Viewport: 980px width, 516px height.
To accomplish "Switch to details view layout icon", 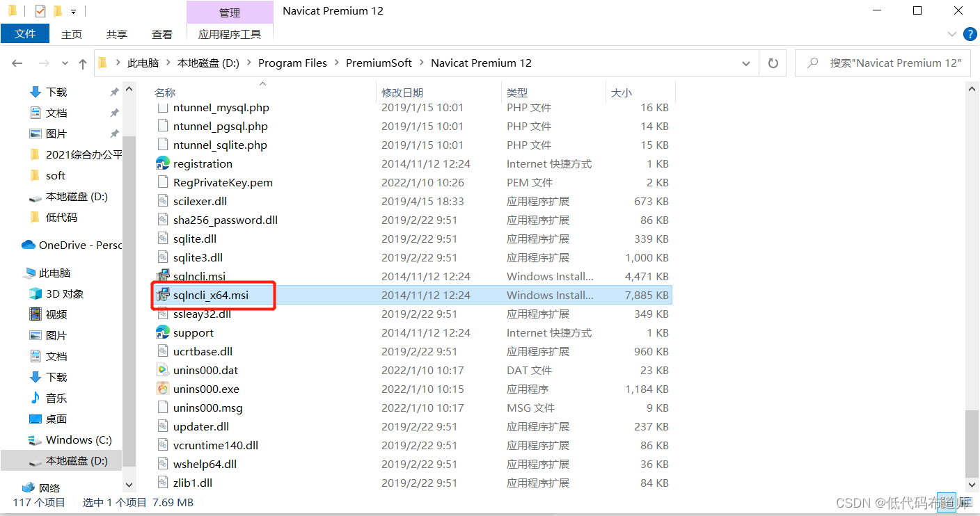I will click(x=946, y=503).
